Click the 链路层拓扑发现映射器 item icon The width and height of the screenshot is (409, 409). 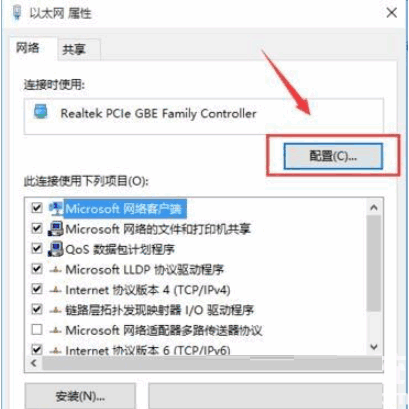55,310
